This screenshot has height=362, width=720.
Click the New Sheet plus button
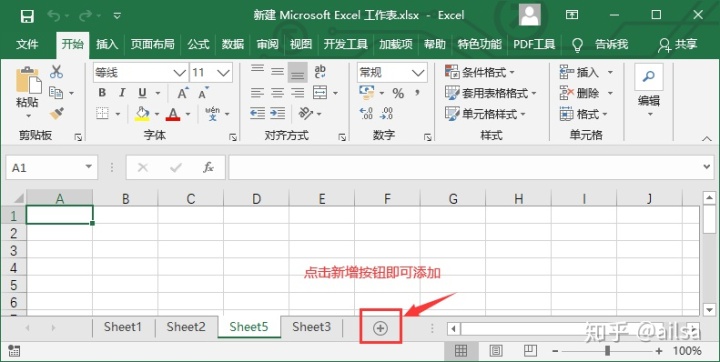[380, 328]
